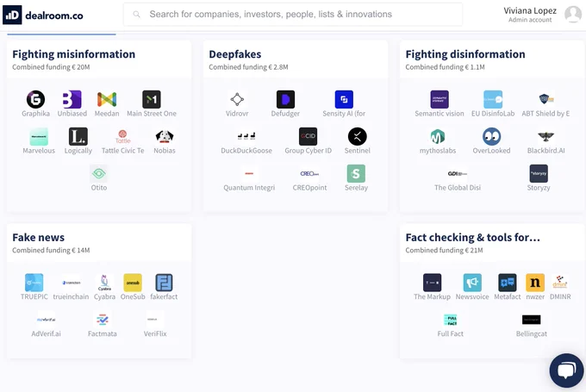Open The Markup dark logo
The height and width of the screenshot is (392, 586).
coord(432,283)
